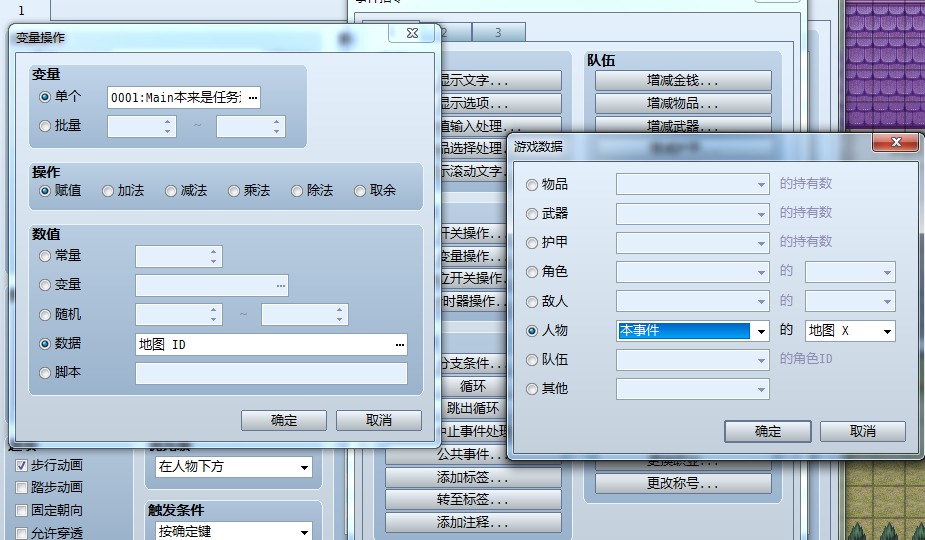The width and height of the screenshot is (925, 540).
Task: Select 人物 character option in 游戏数据
Action: (x=532, y=330)
